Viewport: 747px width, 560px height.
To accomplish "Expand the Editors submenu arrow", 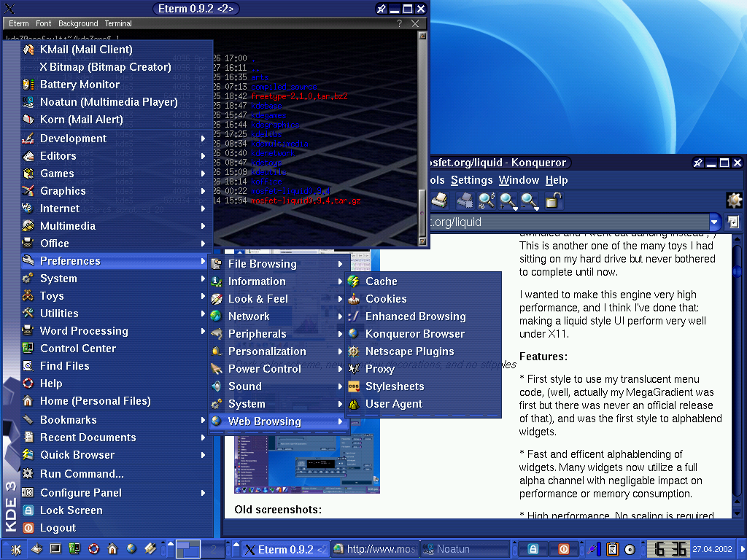I will 204,156.
